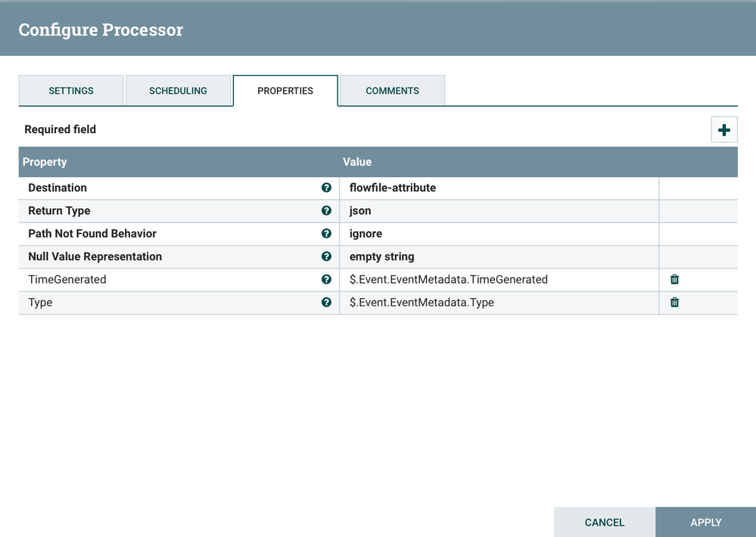Click help icon in Type property row

(x=326, y=302)
